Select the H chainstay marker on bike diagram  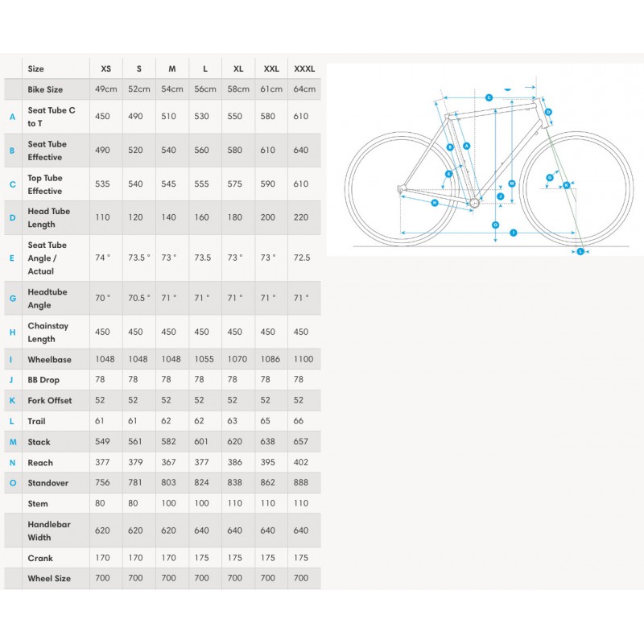(435, 203)
